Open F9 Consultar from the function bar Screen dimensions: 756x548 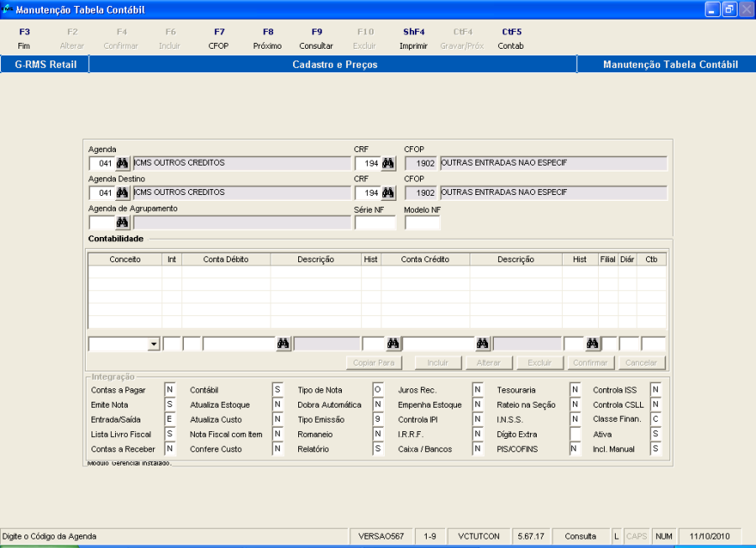click(316, 39)
